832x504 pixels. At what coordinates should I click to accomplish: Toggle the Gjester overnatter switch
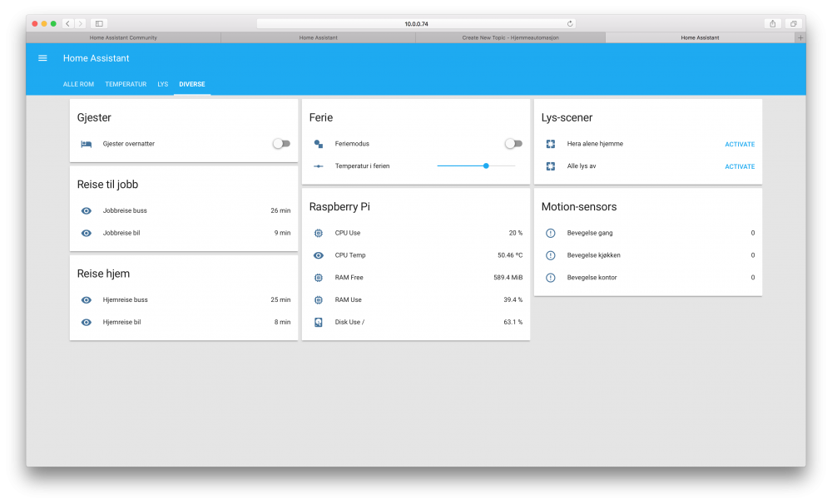[282, 144]
